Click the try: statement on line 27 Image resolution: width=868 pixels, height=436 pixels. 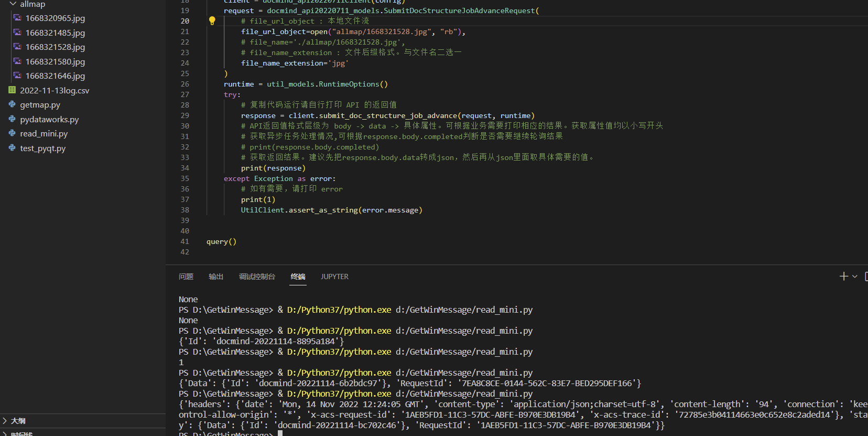pos(232,94)
